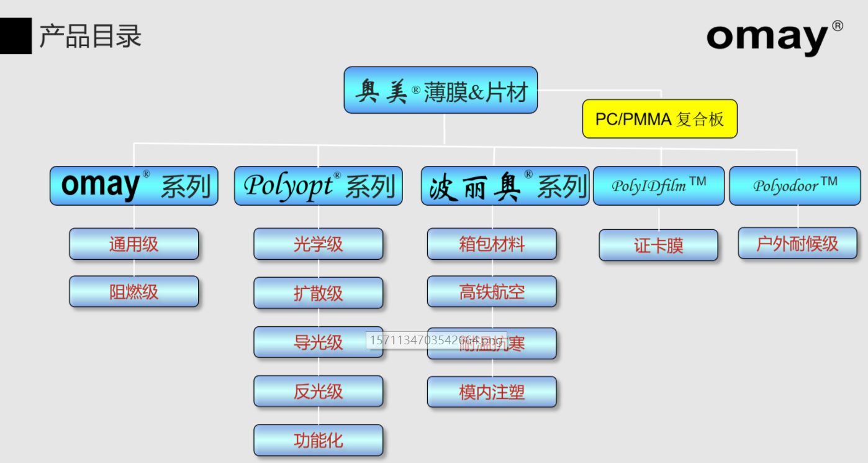Click the black square icon beside 产品目录
The height and width of the screenshot is (463, 868).
pyautogui.click(x=15, y=35)
